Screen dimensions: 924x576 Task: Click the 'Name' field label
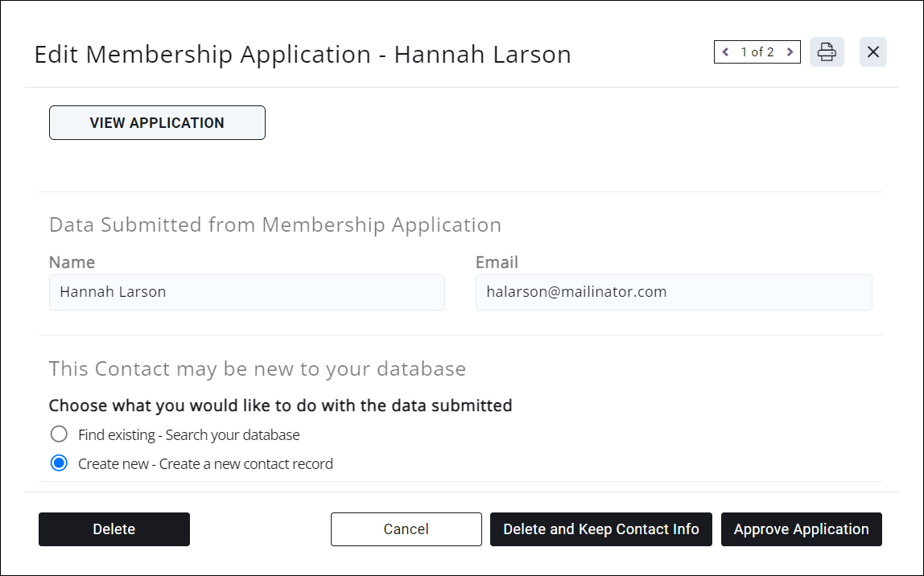coord(72,262)
